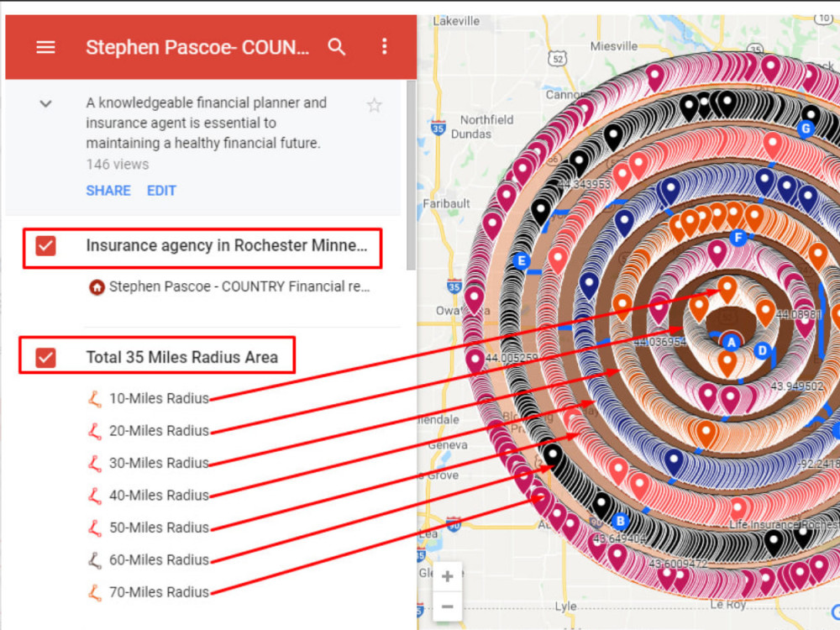Click the blue waypoint marker E
The width and height of the screenshot is (840, 630).
[522, 261]
